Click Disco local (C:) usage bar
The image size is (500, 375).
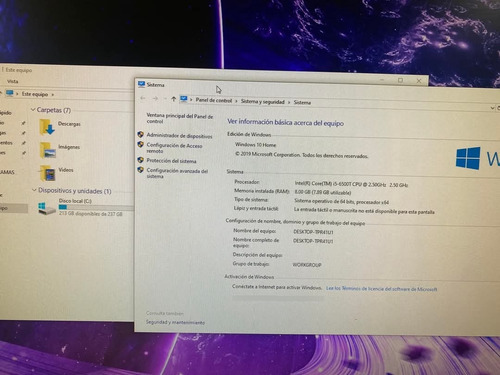click(x=96, y=207)
